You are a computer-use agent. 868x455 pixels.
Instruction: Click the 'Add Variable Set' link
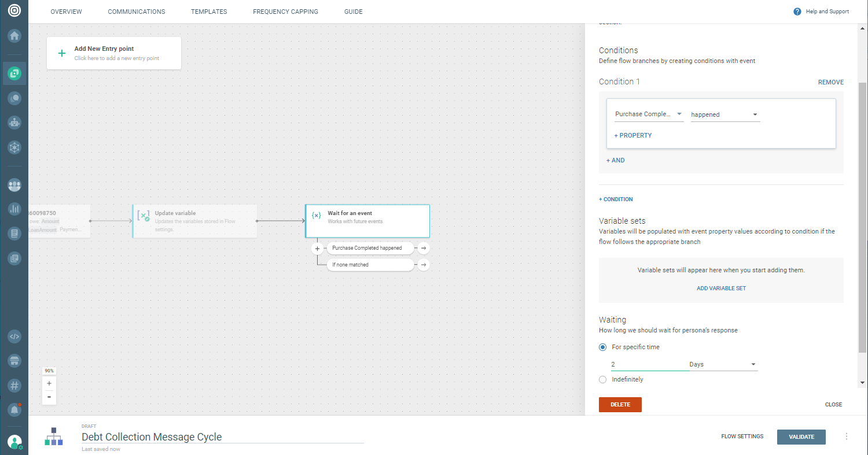coord(721,288)
